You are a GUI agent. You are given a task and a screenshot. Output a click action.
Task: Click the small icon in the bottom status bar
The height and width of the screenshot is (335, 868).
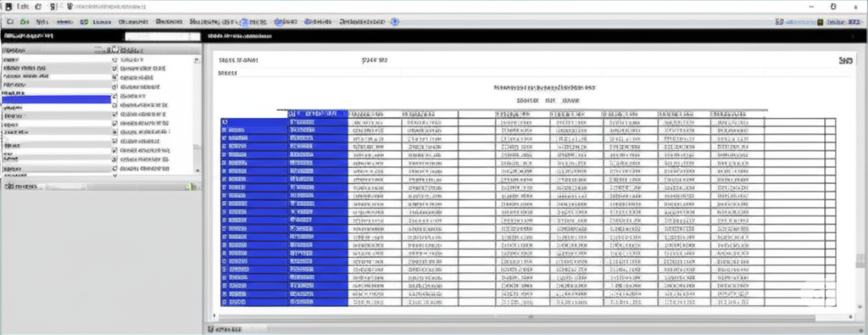click(211, 329)
